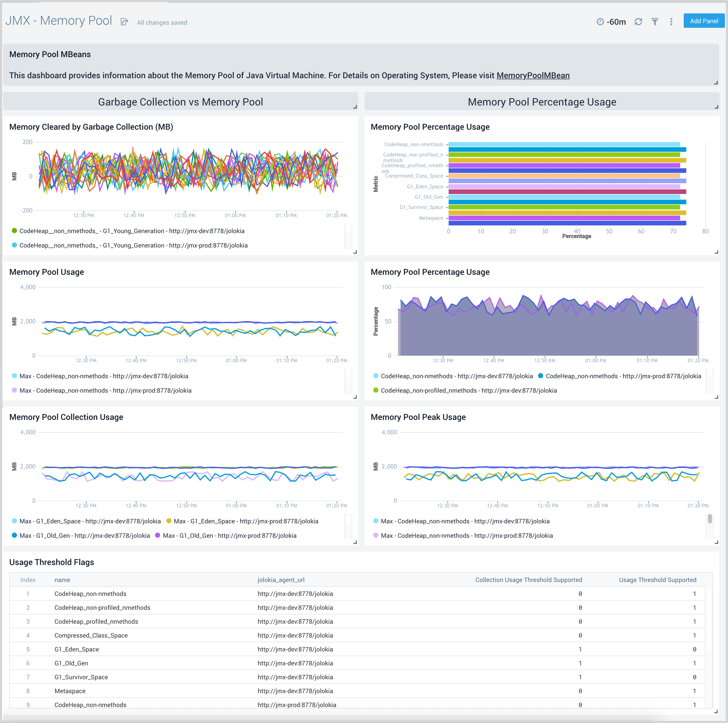Open the -60m time range selector
Viewport: 728px width, 723px height.
(617, 21)
